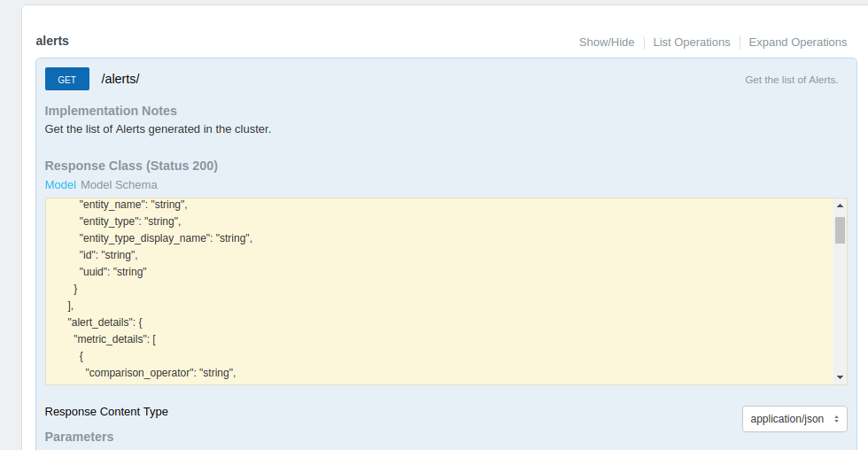
Task: Click the scroll up arrow in schema box
Action: (840, 206)
